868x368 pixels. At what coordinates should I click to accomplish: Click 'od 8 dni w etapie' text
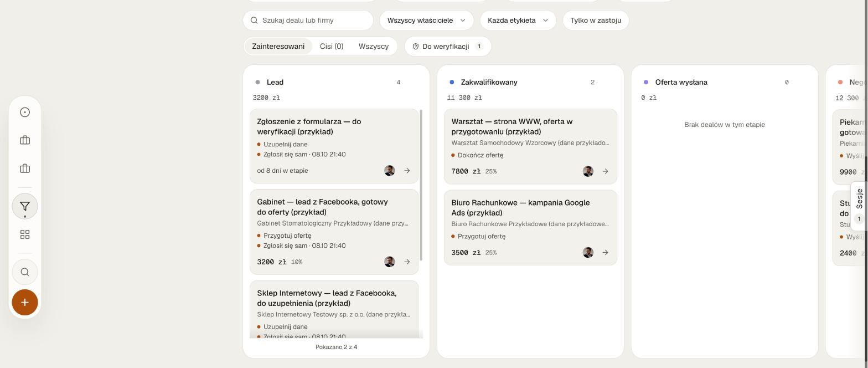282,171
